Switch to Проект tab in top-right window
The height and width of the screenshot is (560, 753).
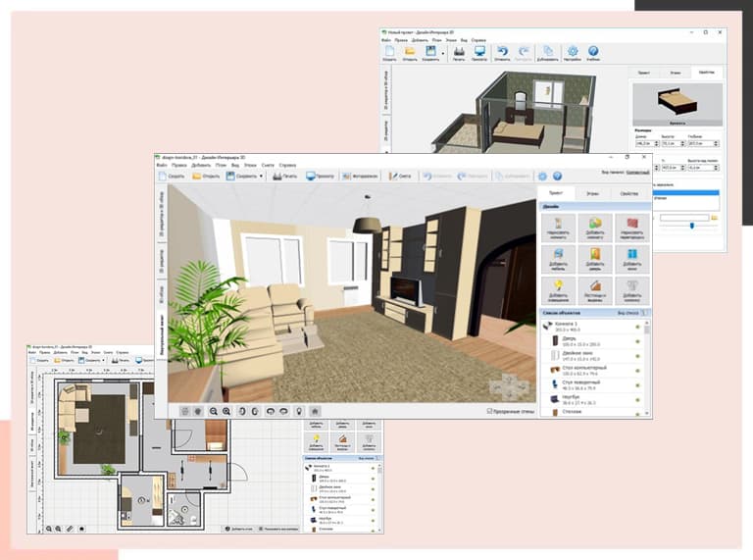[x=644, y=73]
